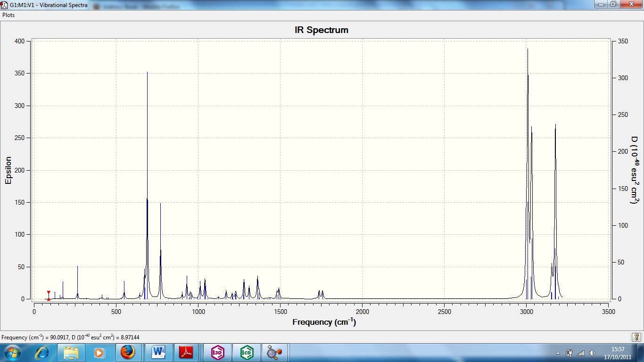
Task: Maximize the Vibrational Spectra window
Action: pos(613,4)
